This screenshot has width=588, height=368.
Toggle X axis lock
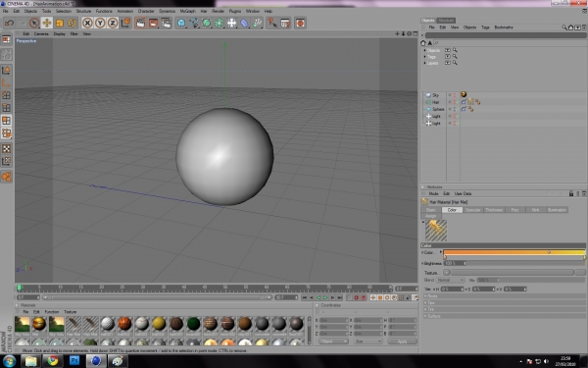[x=87, y=23]
